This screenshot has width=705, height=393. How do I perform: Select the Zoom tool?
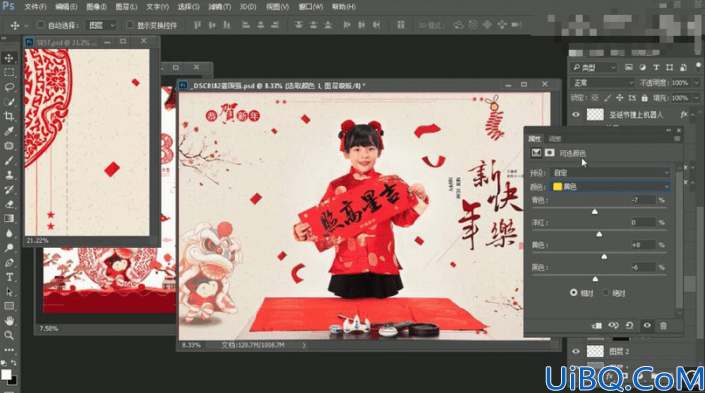[x=9, y=335]
